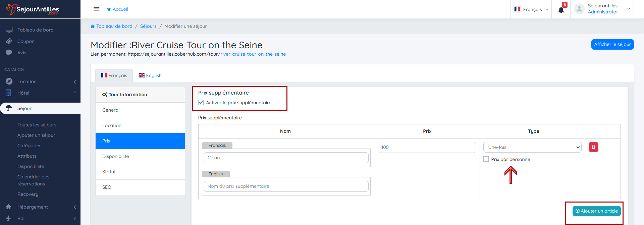The height and width of the screenshot is (225, 644).
Task: Click the Ajouter un article button
Action: pyautogui.click(x=596, y=211)
